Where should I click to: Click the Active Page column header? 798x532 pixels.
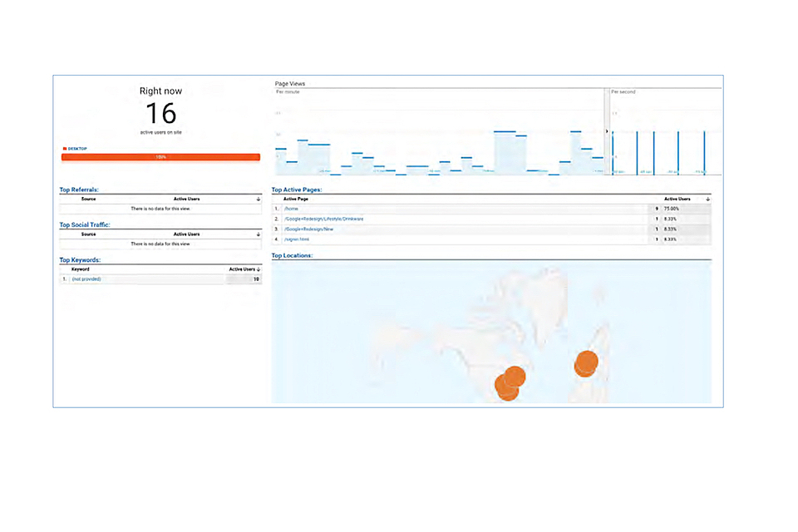click(296, 199)
